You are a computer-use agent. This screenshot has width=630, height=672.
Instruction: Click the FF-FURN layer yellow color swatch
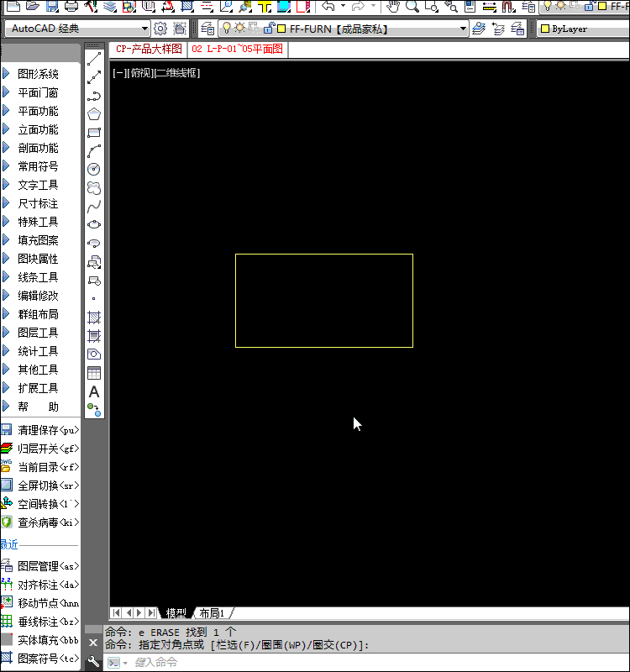[281, 29]
